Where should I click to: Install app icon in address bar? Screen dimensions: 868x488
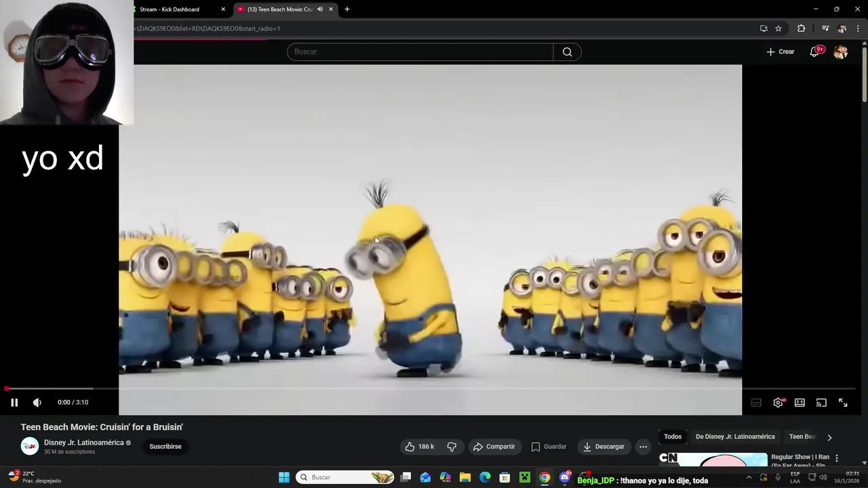pos(764,28)
